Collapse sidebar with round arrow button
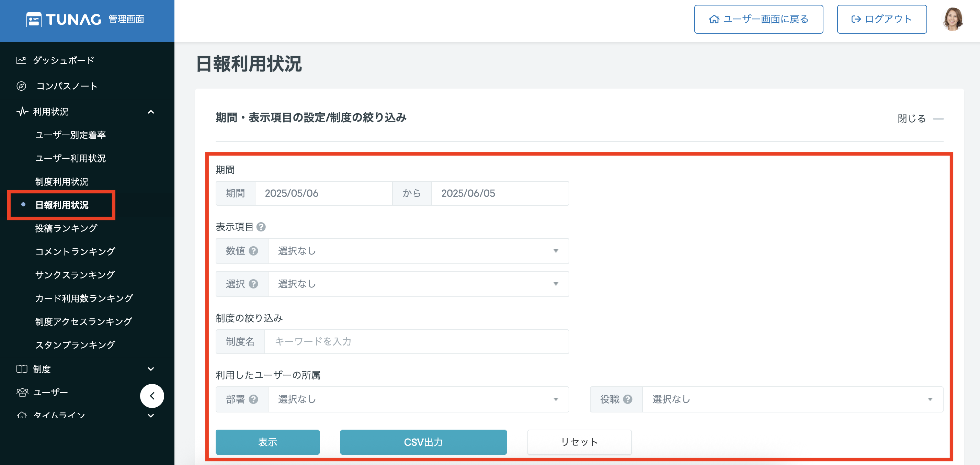Image resolution: width=980 pixels, height=465 pixels. (x=152, y=396)
